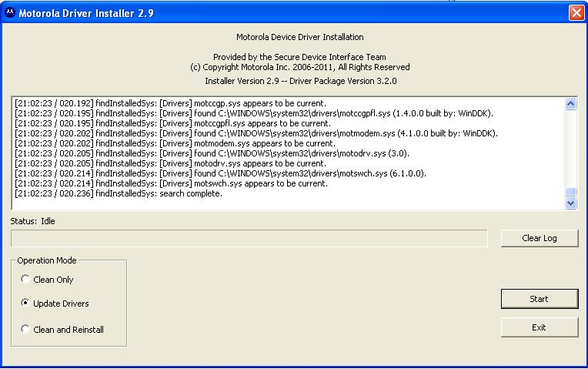588x369 pixels.
Task: Click log line 'found ...motccgpfl.sys (1.4.0.0 built by: WinDDK)'
Action: (x=254, y=113)
